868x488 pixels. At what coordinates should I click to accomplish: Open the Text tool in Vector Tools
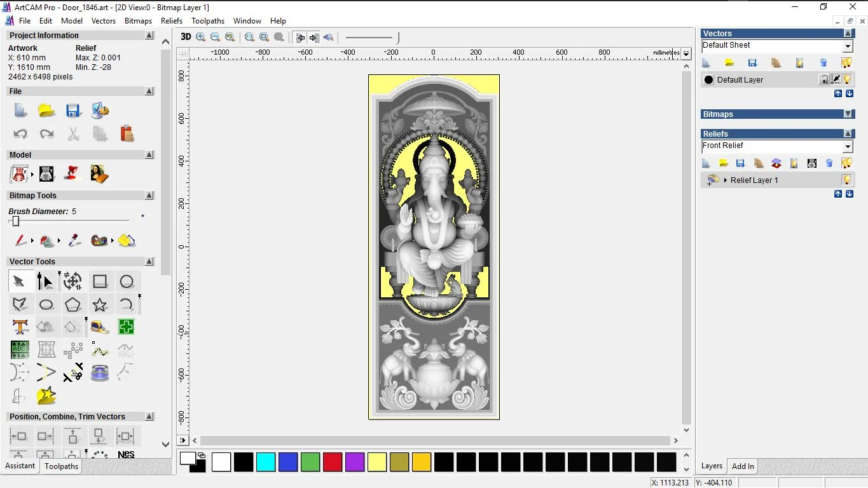[20, 327]
